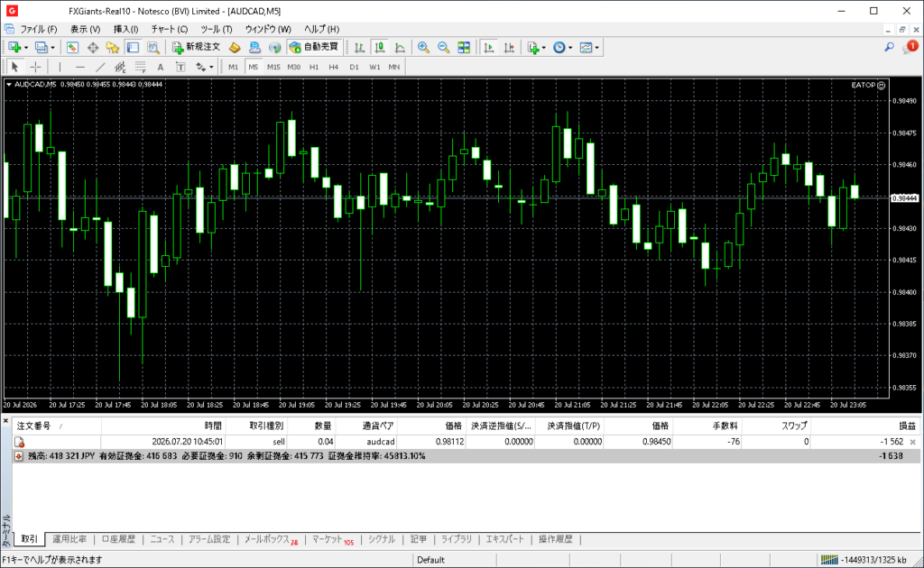Open the ウィンドウ (W) menu
924x568 pixels.
point(268,29)
